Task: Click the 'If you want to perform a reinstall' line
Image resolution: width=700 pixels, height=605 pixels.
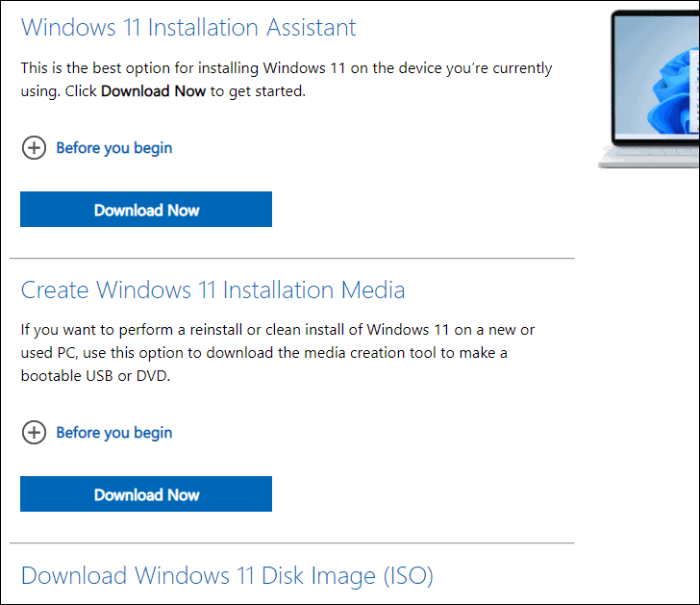Action: pos(278,330)
